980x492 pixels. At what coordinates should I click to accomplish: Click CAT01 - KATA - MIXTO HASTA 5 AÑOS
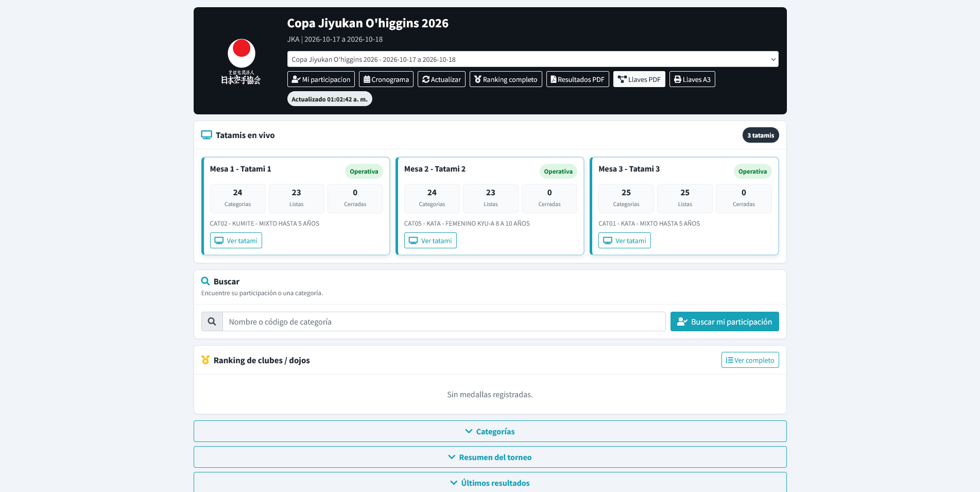click(649, 224)
